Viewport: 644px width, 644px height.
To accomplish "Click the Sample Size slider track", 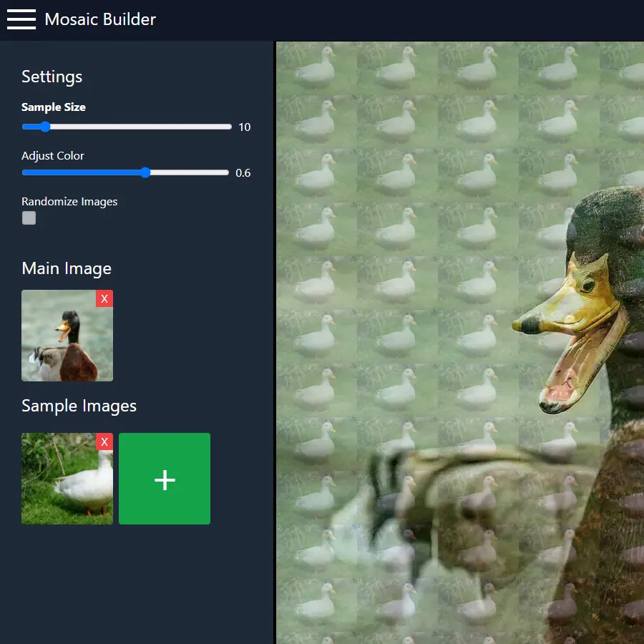I will [x=127, y=127].
